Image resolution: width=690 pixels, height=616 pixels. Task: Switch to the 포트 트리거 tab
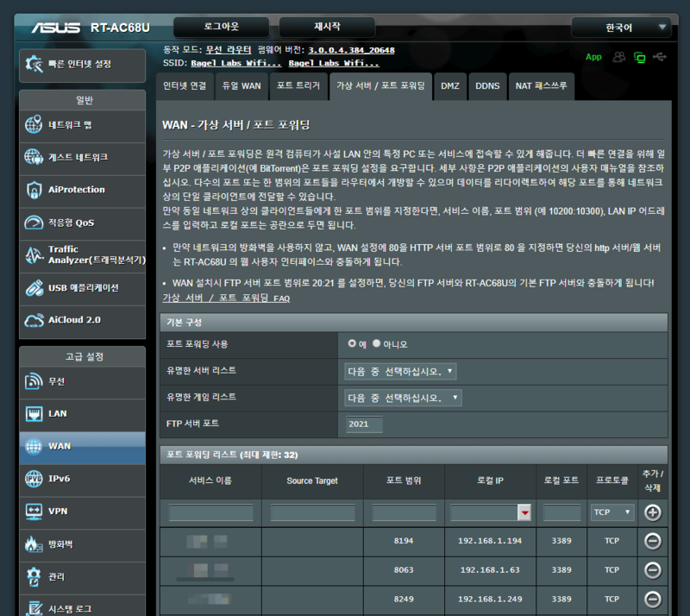(298, 86)
